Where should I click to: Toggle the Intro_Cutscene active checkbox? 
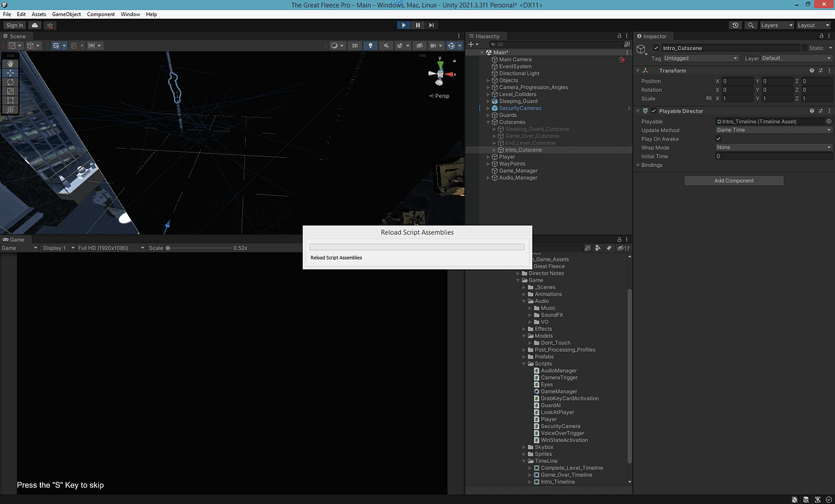click(x=655, y=47)
